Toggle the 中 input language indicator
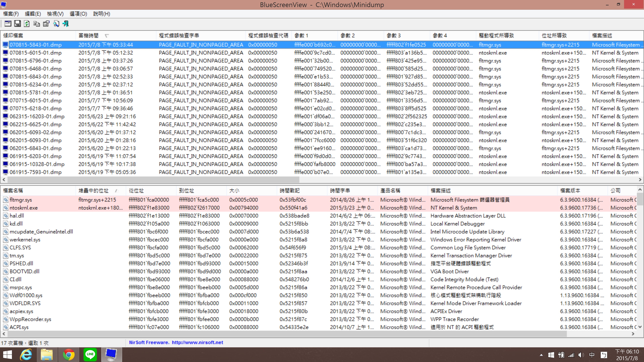 [592, 355]
